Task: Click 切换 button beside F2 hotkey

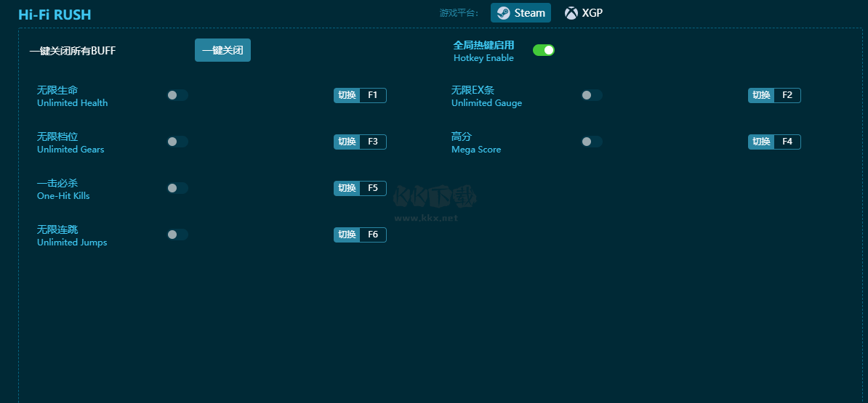Action: tap(761, 95)
